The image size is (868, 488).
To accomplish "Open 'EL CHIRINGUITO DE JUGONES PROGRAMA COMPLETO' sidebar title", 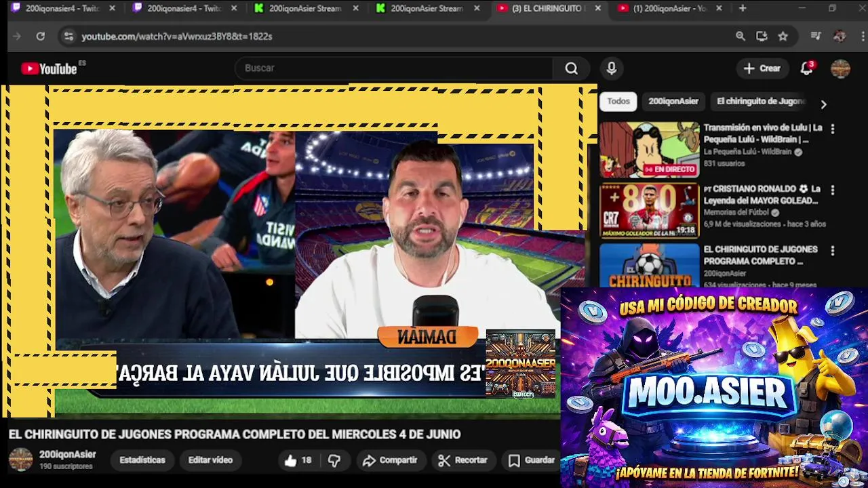I will [760, 256].
